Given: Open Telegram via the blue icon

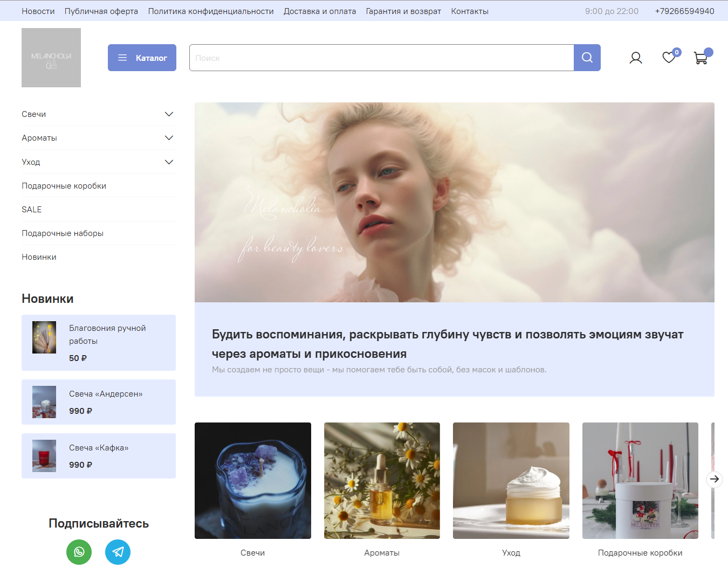Looking at the screenshot, I should tap(118, 552).
